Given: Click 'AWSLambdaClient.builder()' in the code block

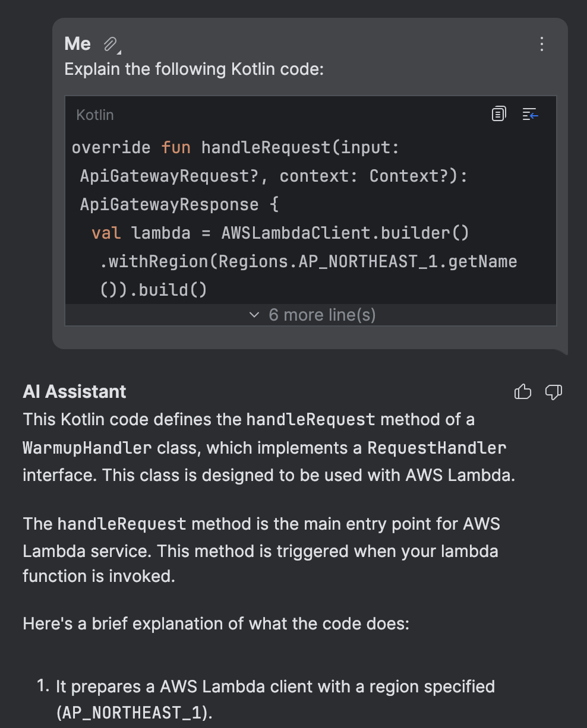Looking at the screenshot, I should pyautogui.click(x=345, y=233).
